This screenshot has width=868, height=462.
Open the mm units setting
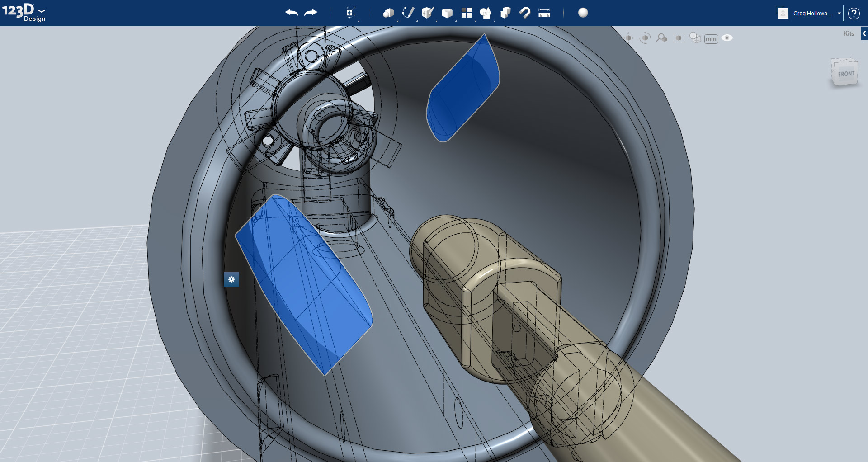[711, 39]
